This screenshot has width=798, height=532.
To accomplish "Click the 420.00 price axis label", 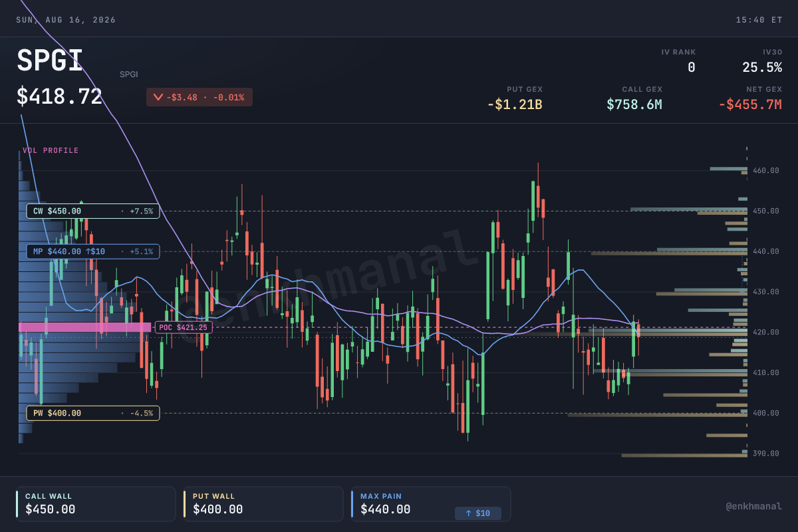I will point(766,332).
